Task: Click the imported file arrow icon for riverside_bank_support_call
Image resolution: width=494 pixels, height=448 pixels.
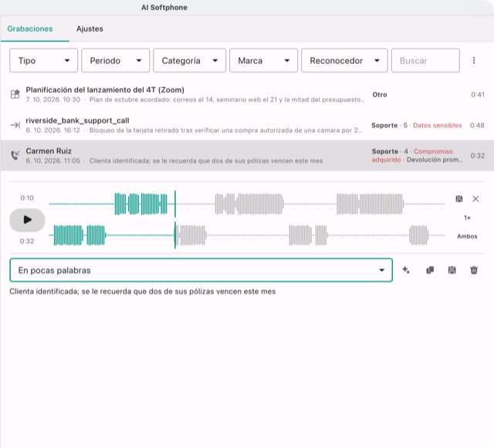Action: point(15,125)
